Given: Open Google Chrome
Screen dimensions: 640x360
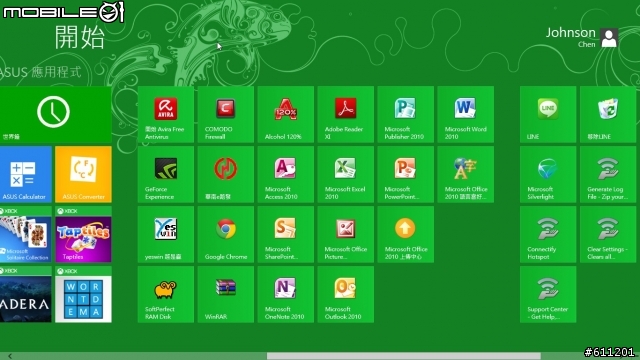Looking at the screenshot, I should click(x=226, y=234).
